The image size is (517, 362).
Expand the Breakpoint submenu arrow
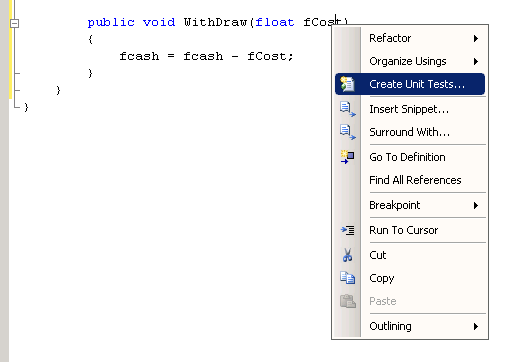(x=476, y=205)
